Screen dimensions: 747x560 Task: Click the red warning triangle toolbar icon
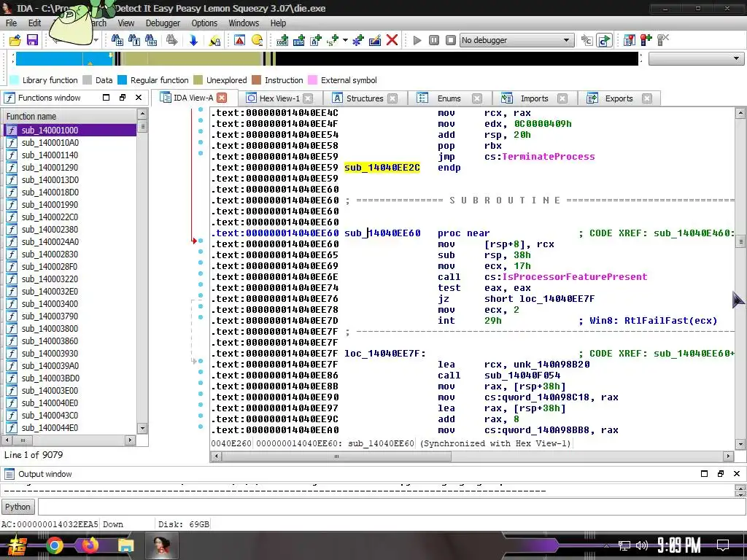click(x=239, y=41)
